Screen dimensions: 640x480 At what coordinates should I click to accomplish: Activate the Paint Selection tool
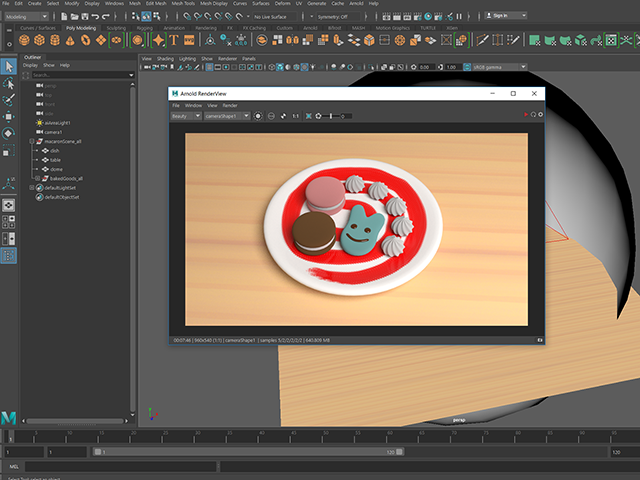pos(9,100)
